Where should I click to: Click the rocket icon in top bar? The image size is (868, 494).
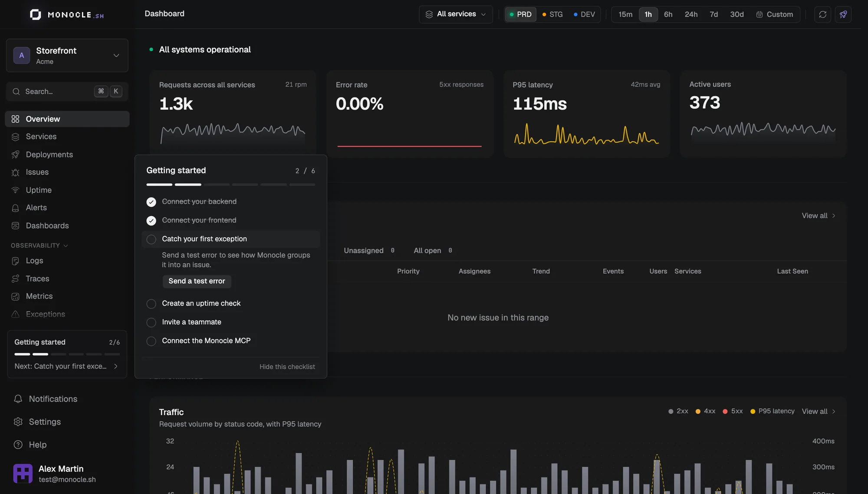(843, 14)
